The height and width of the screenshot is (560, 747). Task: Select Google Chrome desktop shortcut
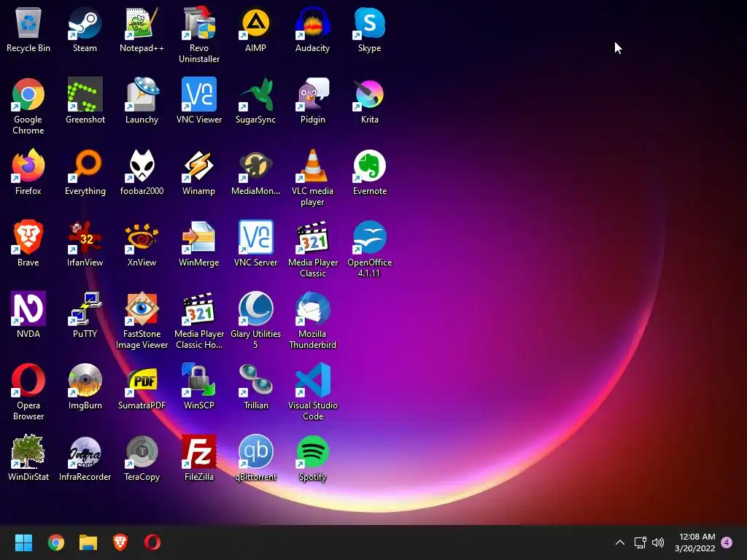(x=28, y=95)
